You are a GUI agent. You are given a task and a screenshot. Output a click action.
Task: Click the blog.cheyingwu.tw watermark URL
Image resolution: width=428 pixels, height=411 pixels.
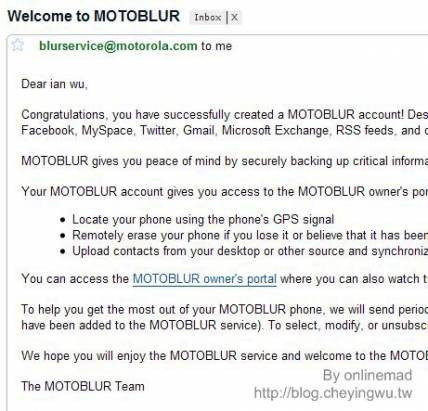coord(333,393)
